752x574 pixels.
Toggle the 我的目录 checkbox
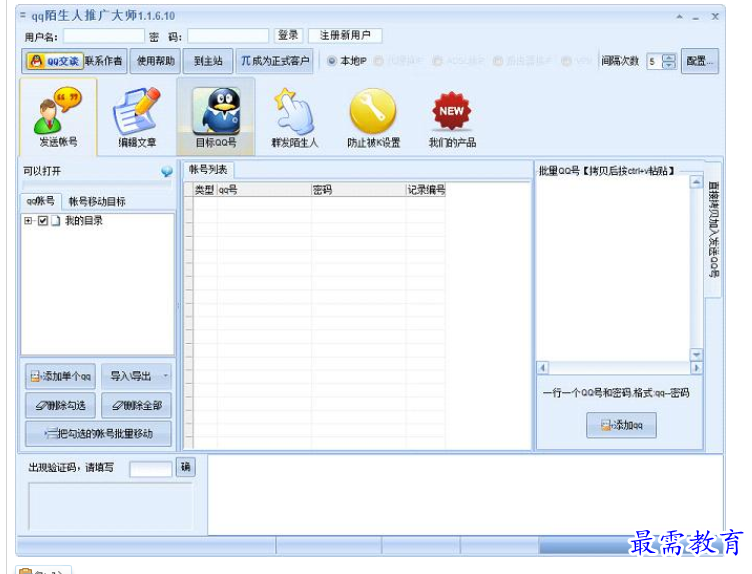(43, 221)
